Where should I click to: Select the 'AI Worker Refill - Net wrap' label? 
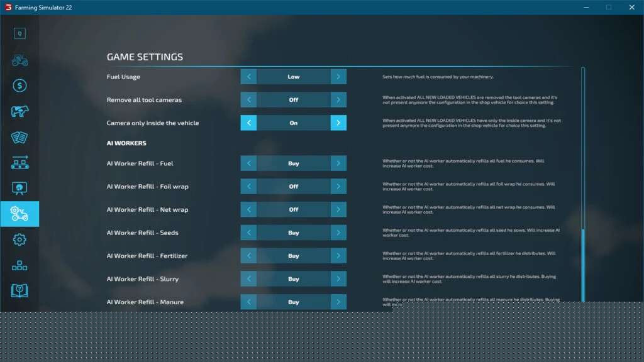click(147, 209)
